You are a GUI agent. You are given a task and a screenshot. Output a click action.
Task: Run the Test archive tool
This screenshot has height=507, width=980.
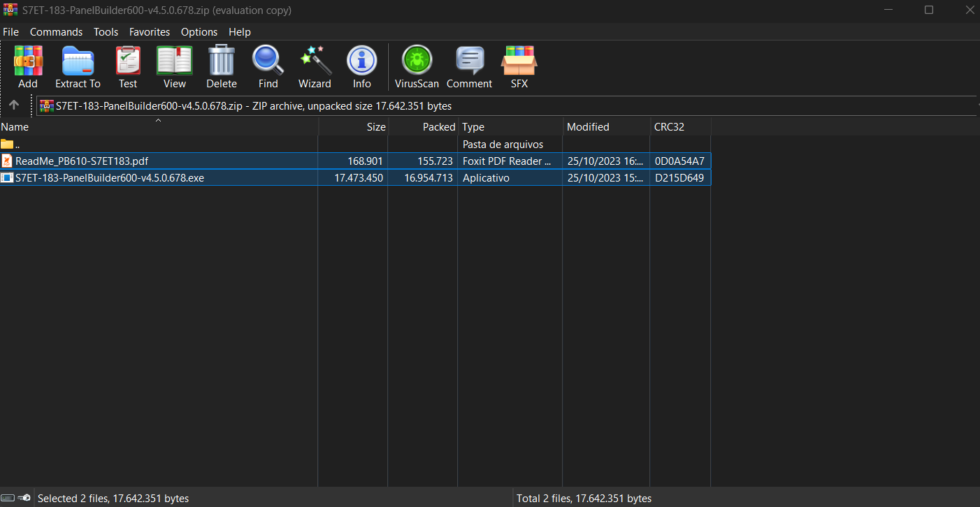pos(128,67)
